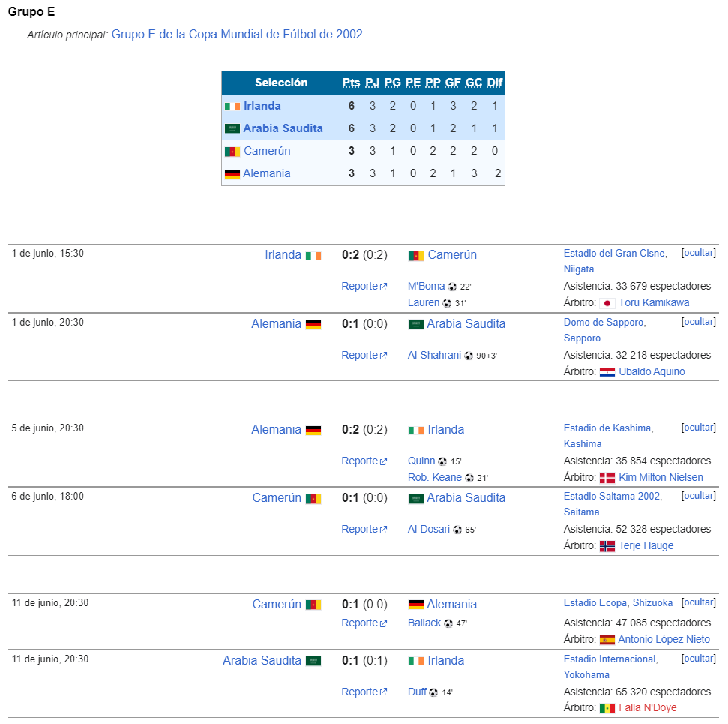Toggle ocultar for the Alemania vs Irlanda match
This screenshot has width=728, height=724.
coord(698,428)
